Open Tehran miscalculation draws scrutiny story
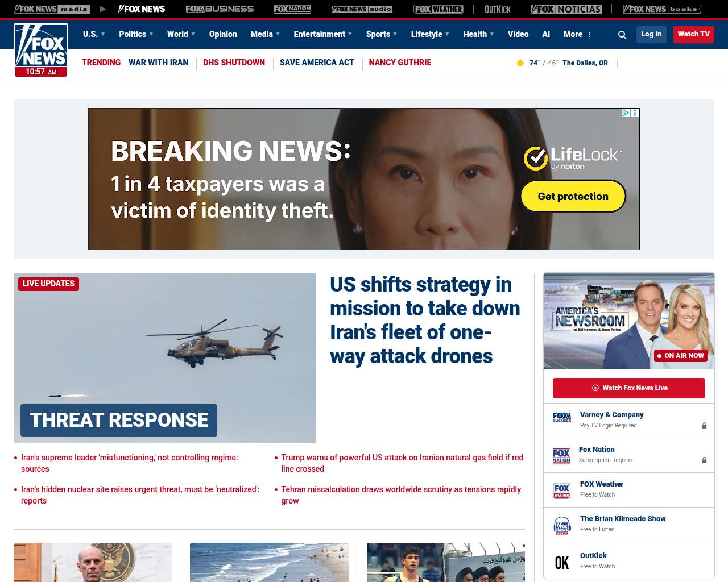Viewport: 728px width, 582px height. (401, 495)
